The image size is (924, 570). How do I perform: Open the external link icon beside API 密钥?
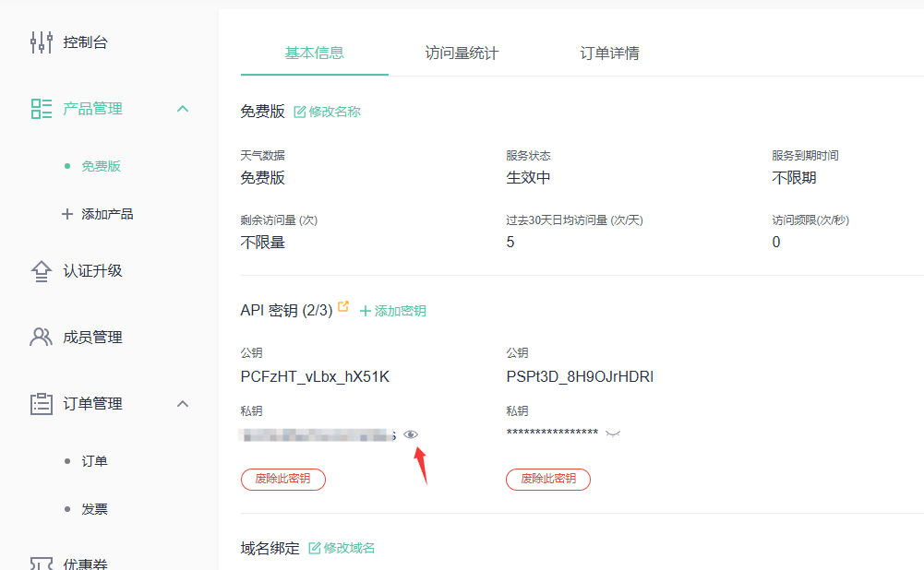(344, 307)
